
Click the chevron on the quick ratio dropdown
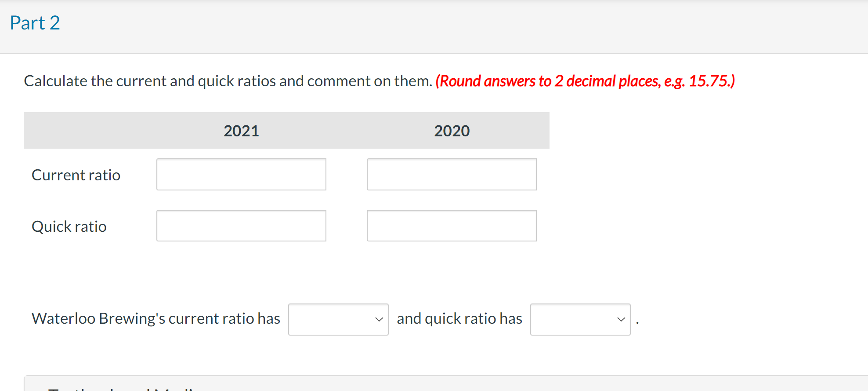tap(620, 319)
